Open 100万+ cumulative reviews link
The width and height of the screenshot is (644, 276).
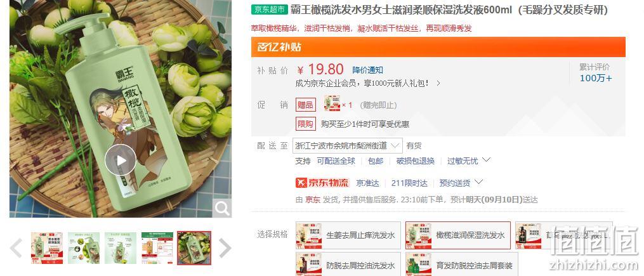[596, 78]
